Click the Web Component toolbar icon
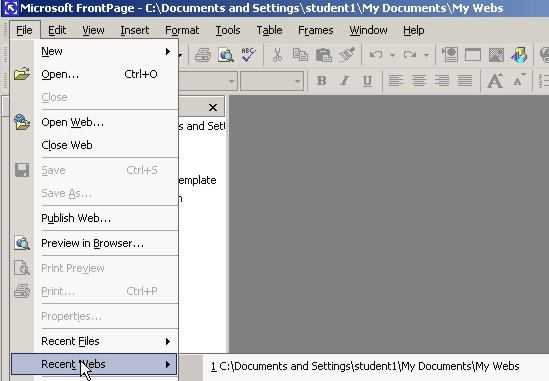This screenshot has height=381, width=549. [x=450, y=55]
